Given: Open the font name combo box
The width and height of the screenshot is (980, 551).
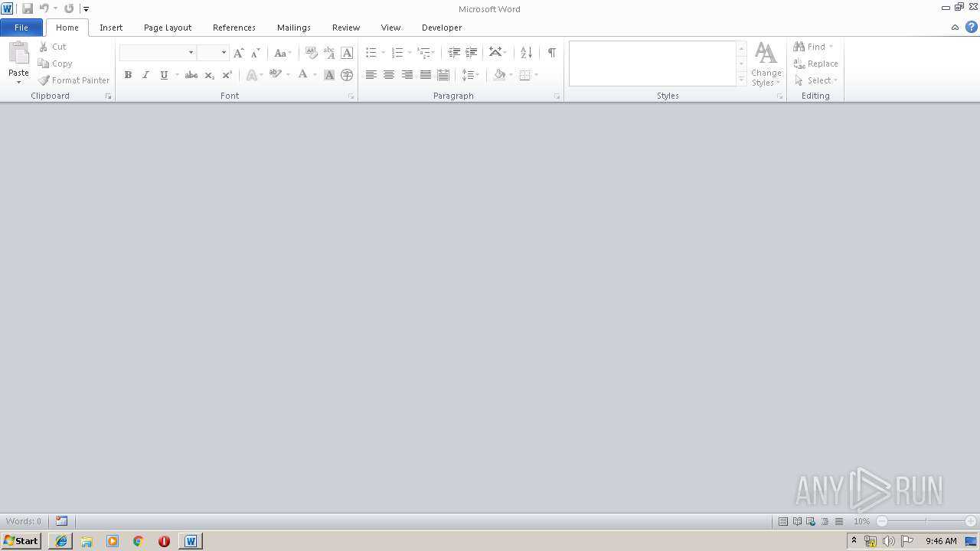Looking at the screenshot, I should (x=158, y=53).
